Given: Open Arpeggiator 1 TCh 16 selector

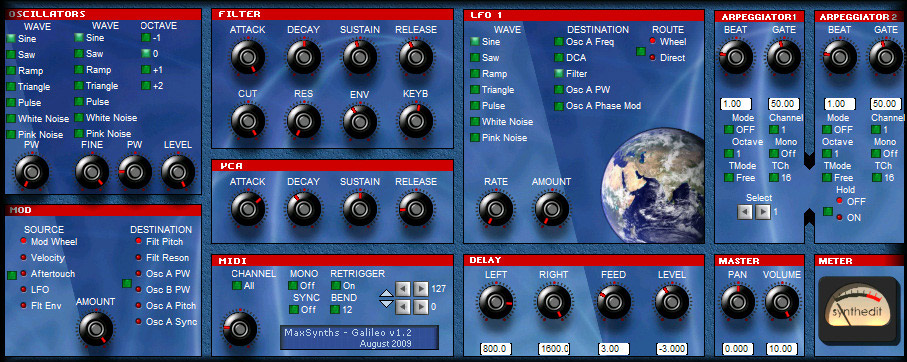Looking at the screenshot, I should pos(773,178).
